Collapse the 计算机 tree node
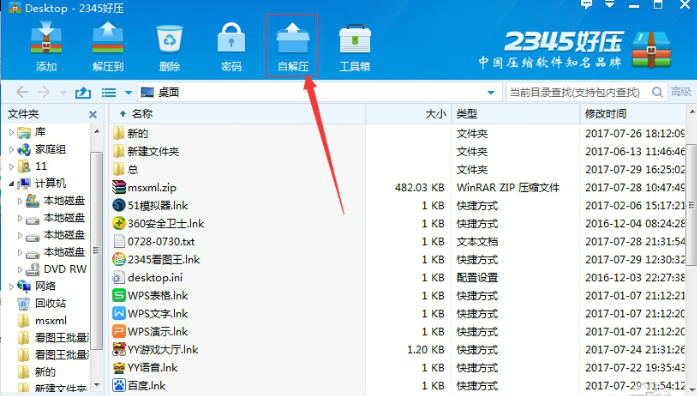The width and height of the screenshot is (697, 396). (x=12, y=183)
